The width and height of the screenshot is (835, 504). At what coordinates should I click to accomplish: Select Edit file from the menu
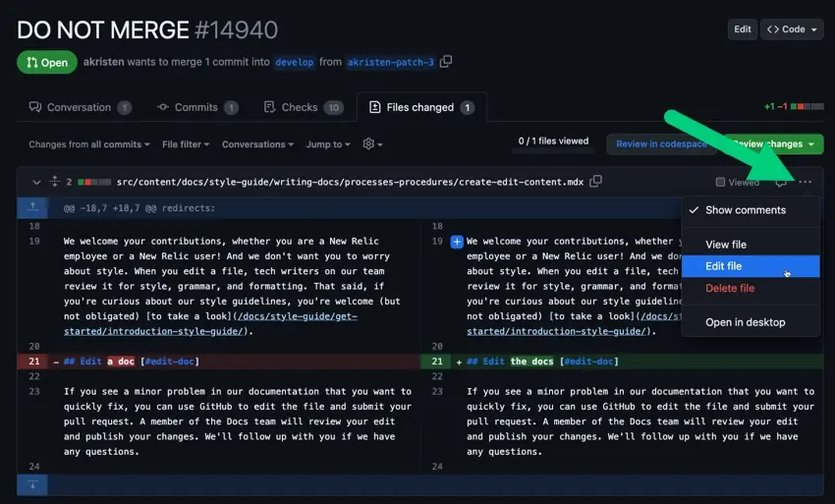[724, 266]
